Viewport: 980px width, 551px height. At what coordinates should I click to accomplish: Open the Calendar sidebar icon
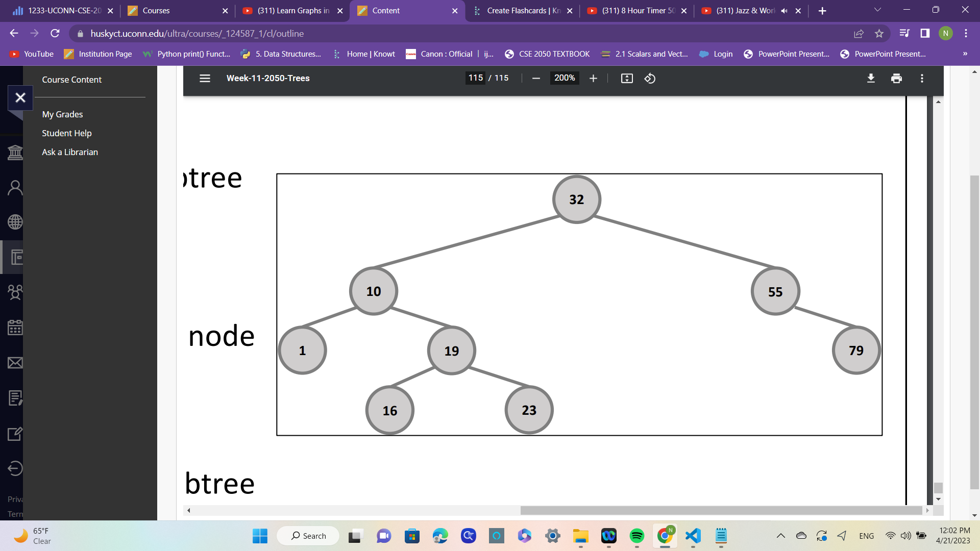15,327
